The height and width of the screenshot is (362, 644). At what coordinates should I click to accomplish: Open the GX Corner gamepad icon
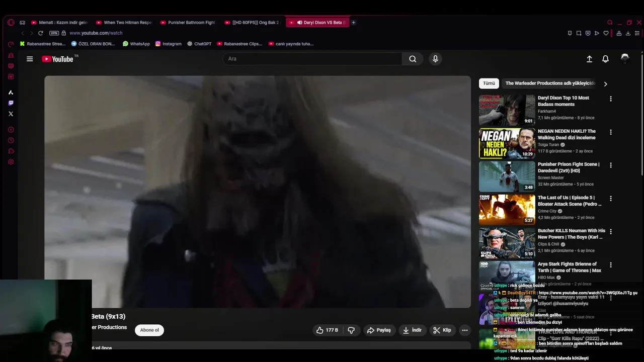pos(22,22)
